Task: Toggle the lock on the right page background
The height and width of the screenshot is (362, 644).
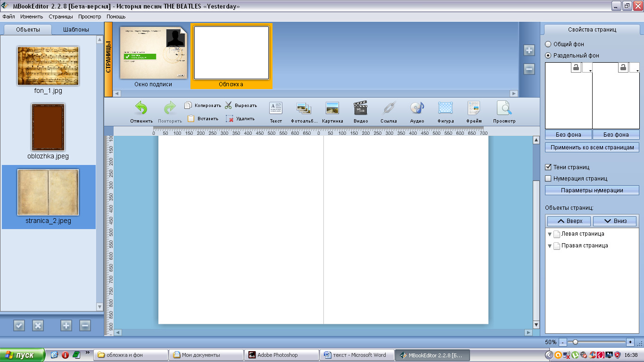Action: 623,67
